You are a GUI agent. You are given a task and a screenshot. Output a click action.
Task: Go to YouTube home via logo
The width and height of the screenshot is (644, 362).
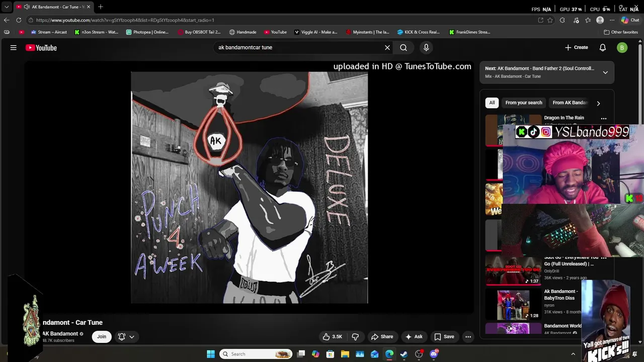click(x=41, y=48)
